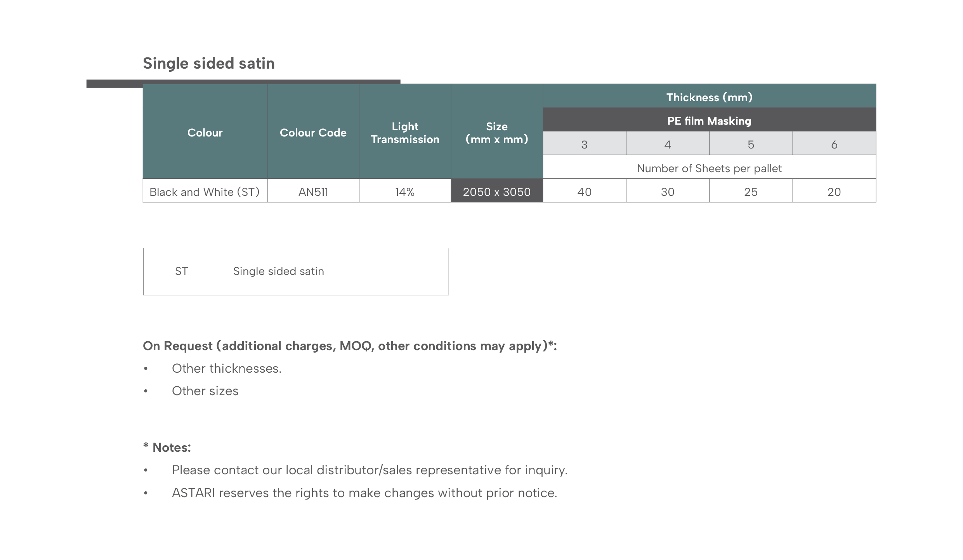
Task: Select the AN511 colour code cell
Action: tap(313, 191)
